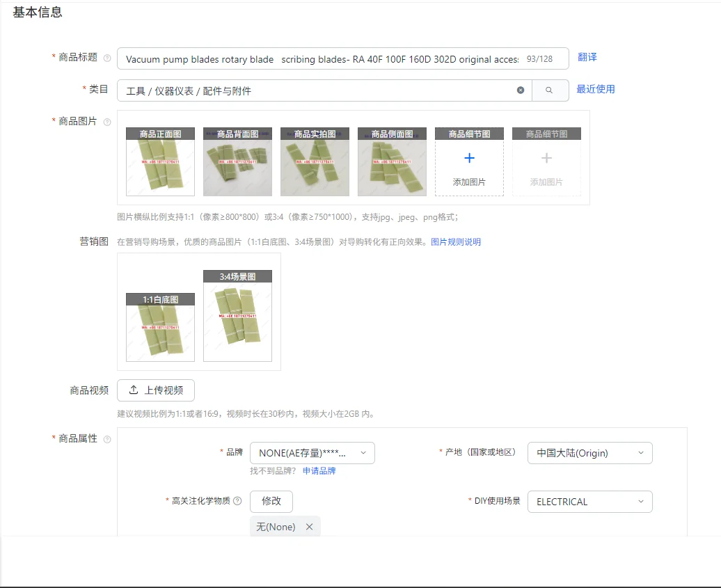This screenshot has height=588, width=721.
Task: Click the 商品视频 label
Action: point(89,390)
